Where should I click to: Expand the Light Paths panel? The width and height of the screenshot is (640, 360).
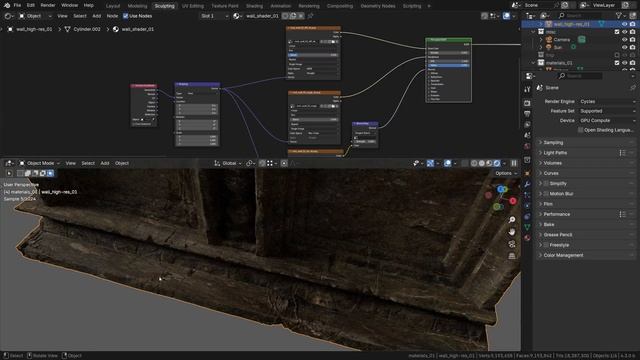click(586, 153)
